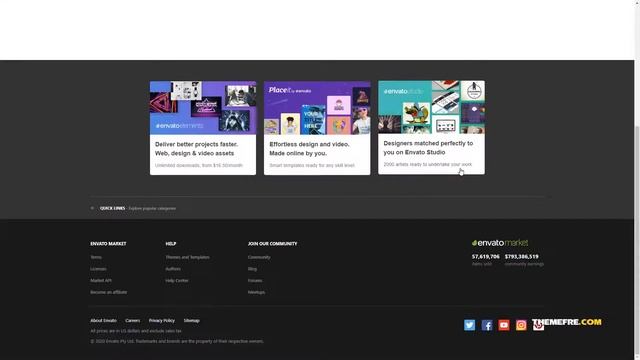Open the Licenses footer link
The width and height of the screenshot is (640, 360).
tap(98, 269)
